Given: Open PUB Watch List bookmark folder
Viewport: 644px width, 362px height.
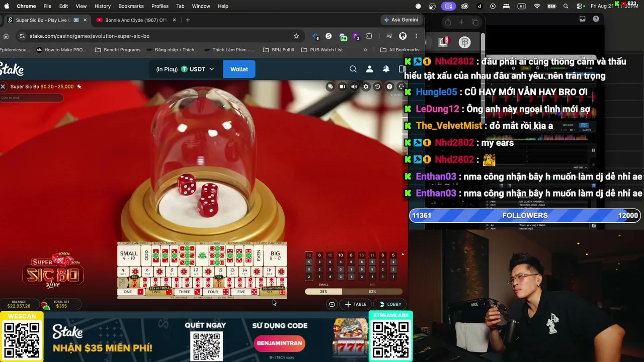Looking at the screenshot, I should 322,50.
